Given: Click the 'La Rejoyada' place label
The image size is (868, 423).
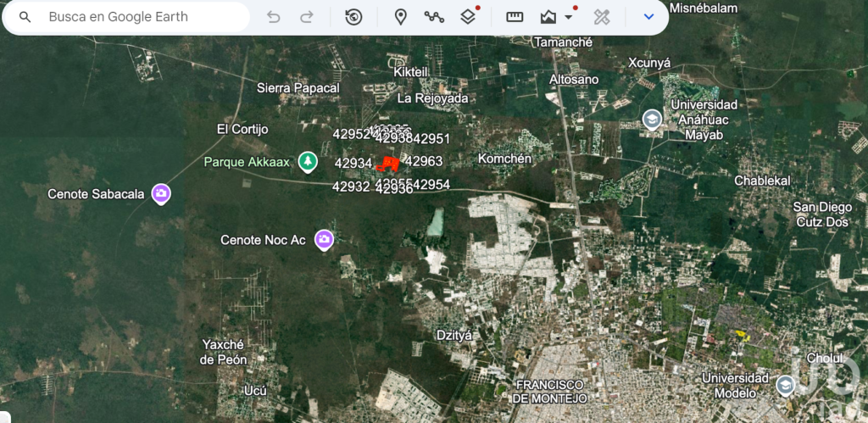Looking at the screenshot, I should point(433,98).
